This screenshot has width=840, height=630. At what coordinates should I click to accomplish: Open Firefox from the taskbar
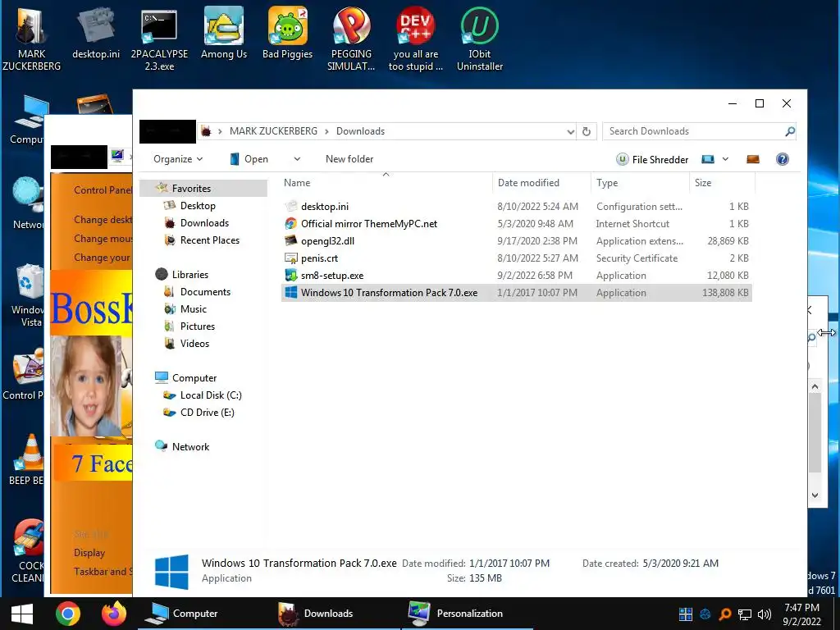point(113,614)
